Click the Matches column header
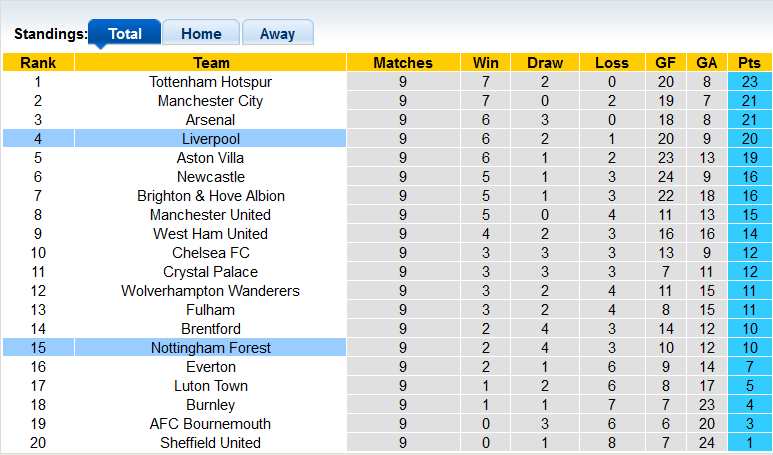This screenshot has width=773, height=455. 403,63
